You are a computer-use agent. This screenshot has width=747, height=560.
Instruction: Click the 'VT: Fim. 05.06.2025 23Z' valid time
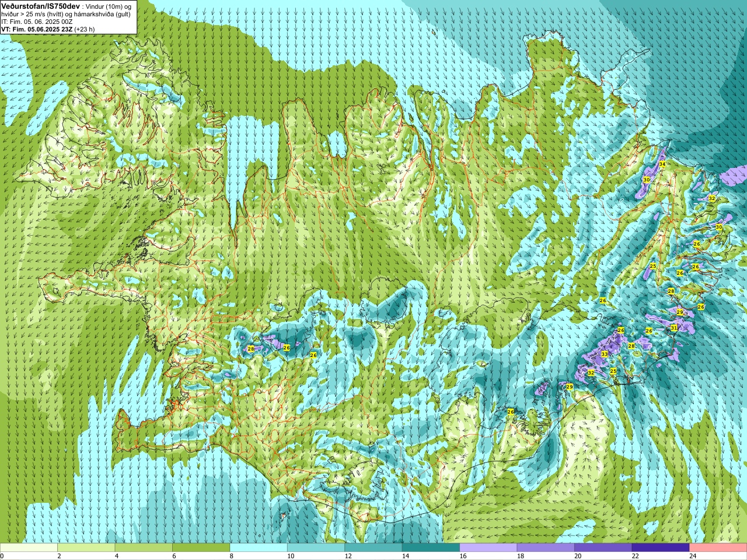pos(37,29)
